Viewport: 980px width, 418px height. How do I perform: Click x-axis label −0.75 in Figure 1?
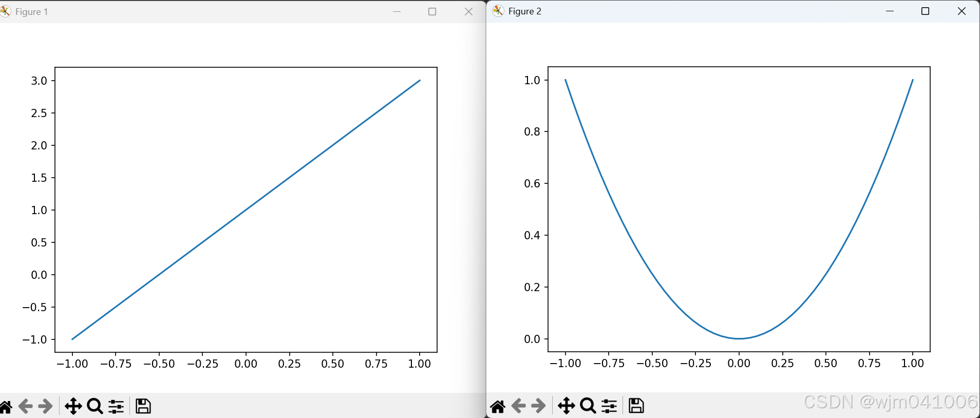coord(116,364)
